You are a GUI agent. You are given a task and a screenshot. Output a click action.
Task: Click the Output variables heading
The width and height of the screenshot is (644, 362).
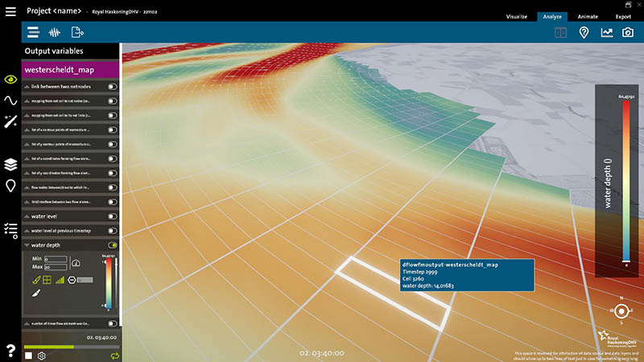(54, 51)
